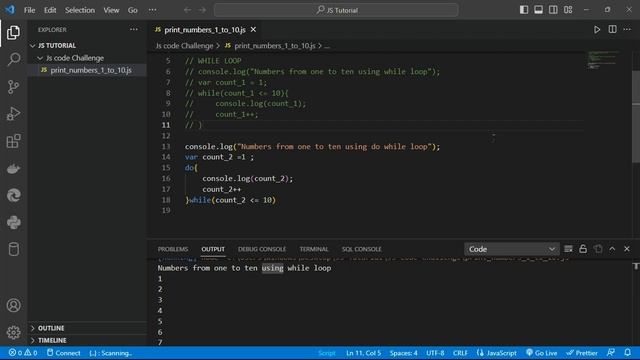This screenshot has height=360, width=640.
Task: Clear the output panel
Action: [568, 249]
